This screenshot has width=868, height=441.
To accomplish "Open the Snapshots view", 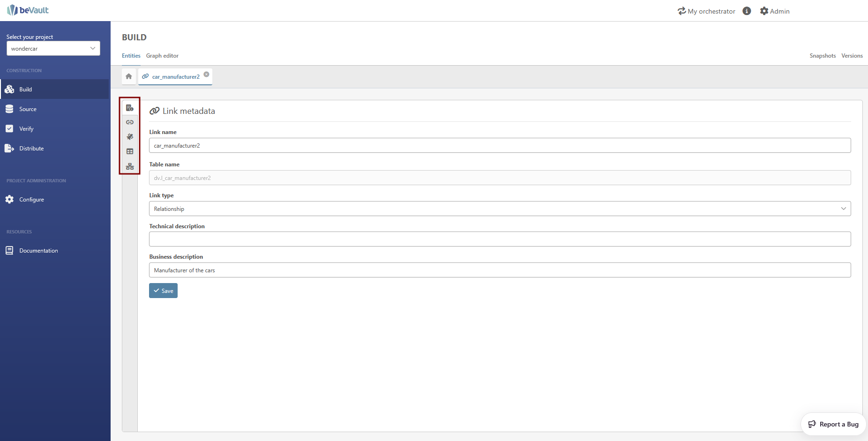I will [x=823, y=56].
